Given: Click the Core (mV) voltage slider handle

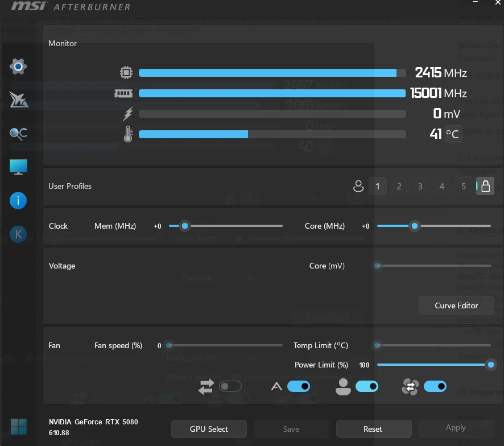Looking at the screenshot, I should click(x=377, y=266).
